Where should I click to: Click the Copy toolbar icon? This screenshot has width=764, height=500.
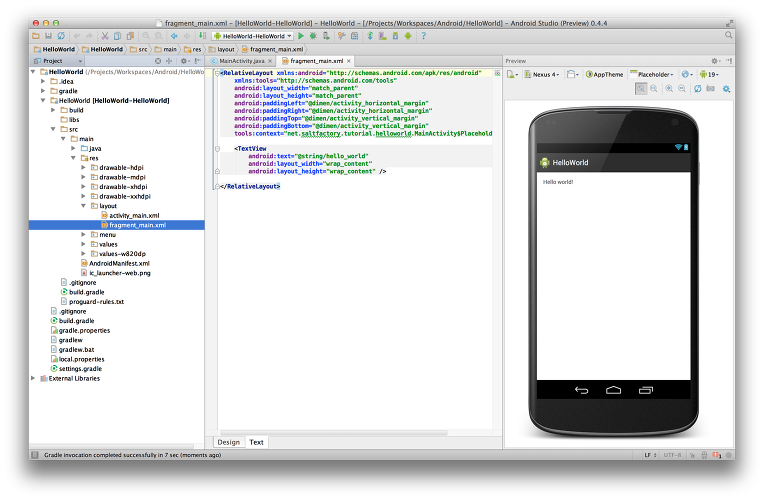point(117,36)
